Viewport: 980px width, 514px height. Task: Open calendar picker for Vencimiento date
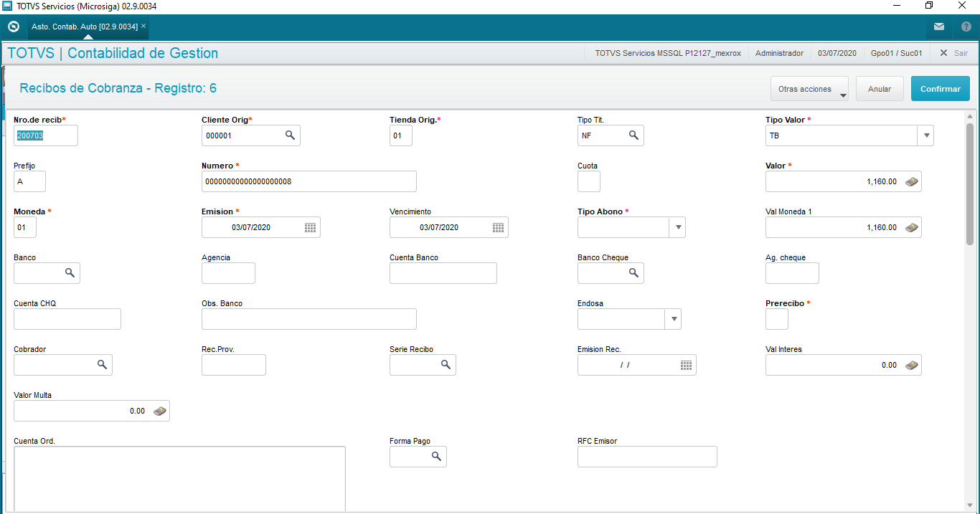tap(498, 227)
